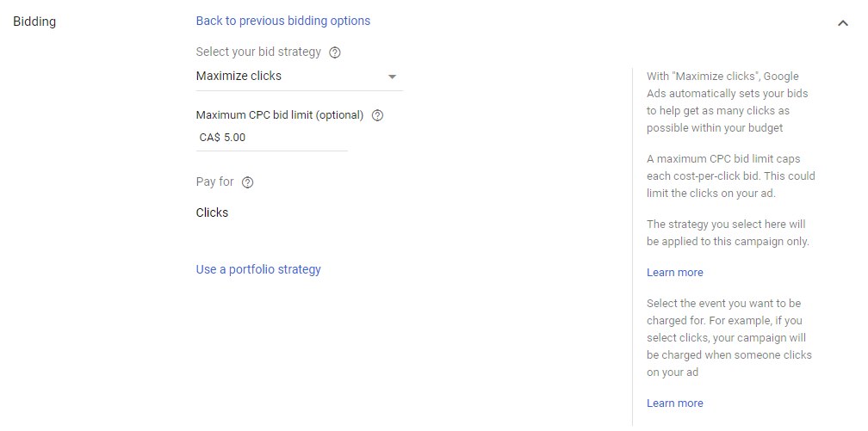Open help for Maximum CPC bid limit
This screenshot has height=431, width=868.
point(377,115)
